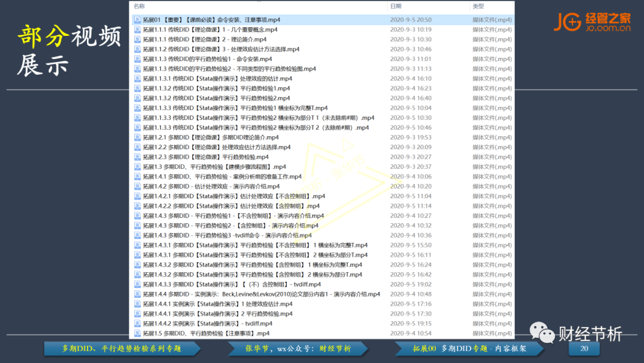This screenshot has width=644, height=363.
Task: Open the 拓展00 多期DID专题 - 内容框架 tab
Action: tap(471, 349)
